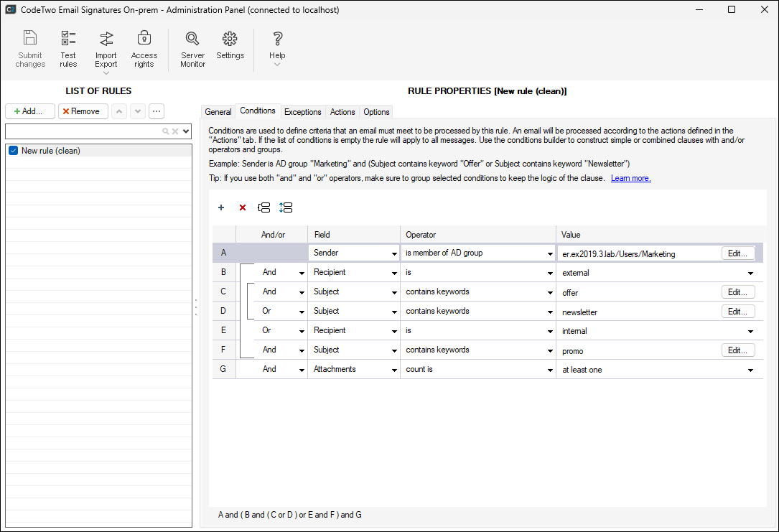This screenshot has width=779, height=532.
Task: Switch to the General tab
Action: click(218, 112)
